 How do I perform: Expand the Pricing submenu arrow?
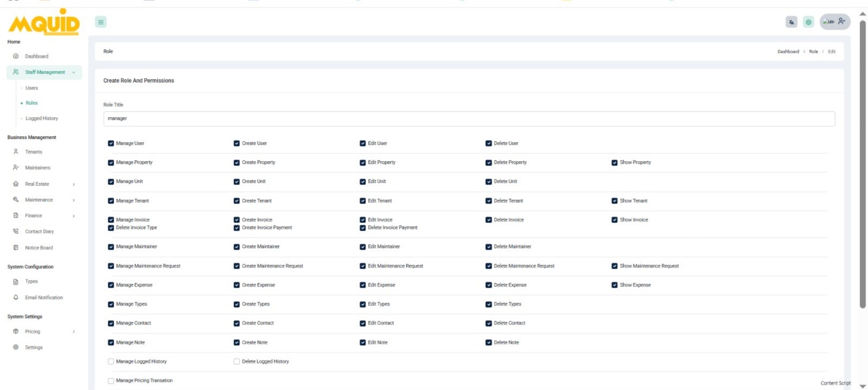click(74, 331)
